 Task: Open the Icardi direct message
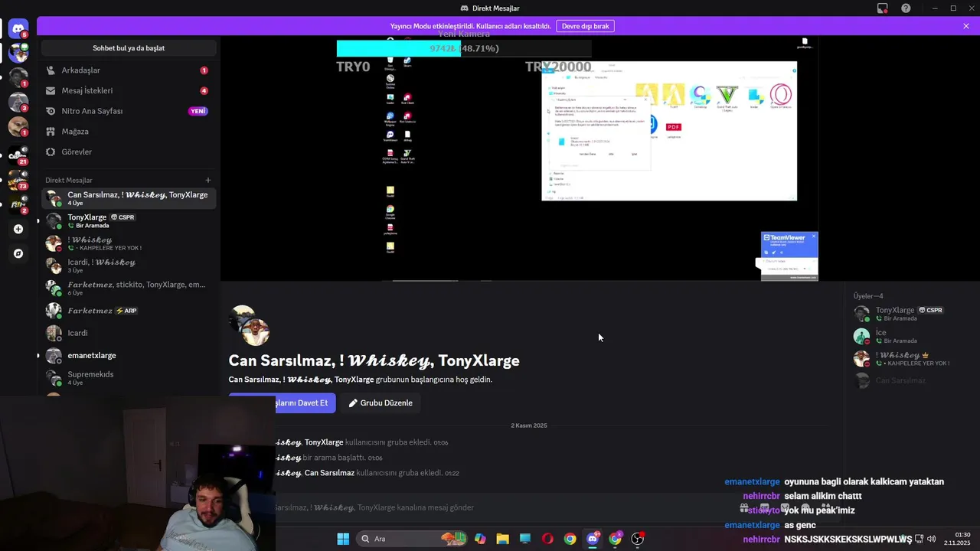pos(129,333)
